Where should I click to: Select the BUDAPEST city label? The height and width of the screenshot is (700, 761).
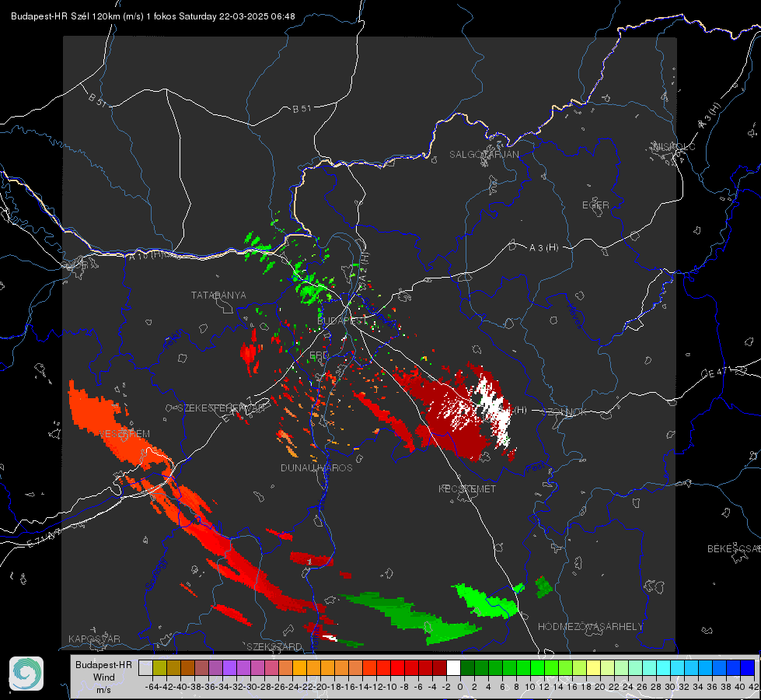(342, 321)
